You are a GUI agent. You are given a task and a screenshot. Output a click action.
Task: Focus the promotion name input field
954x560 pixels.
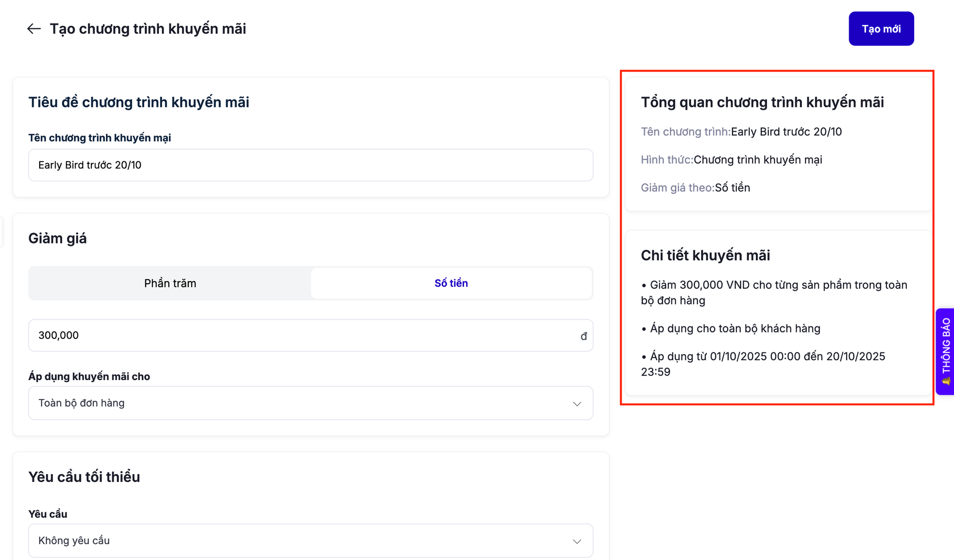pyautogui.click(x=311, y=165)
